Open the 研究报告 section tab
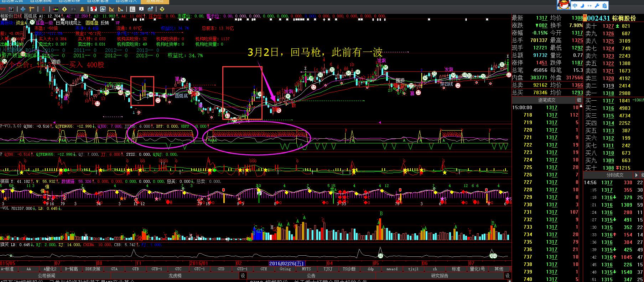 coord(440,276)
